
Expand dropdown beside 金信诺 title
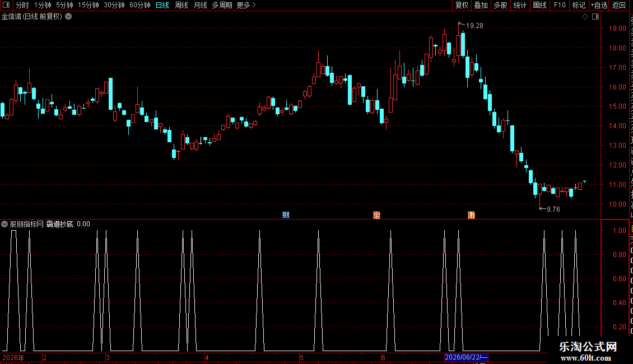69,17
